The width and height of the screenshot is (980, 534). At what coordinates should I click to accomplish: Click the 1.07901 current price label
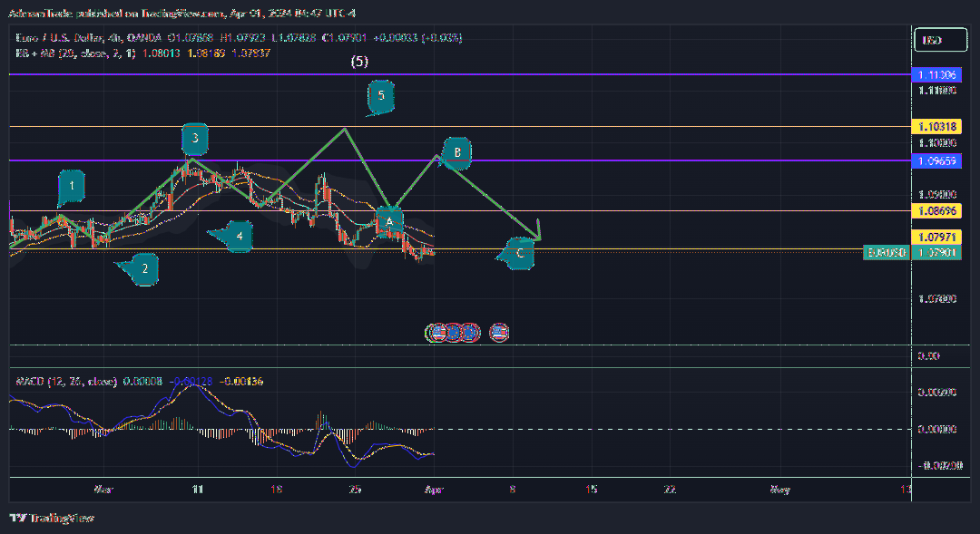[936, 253]
